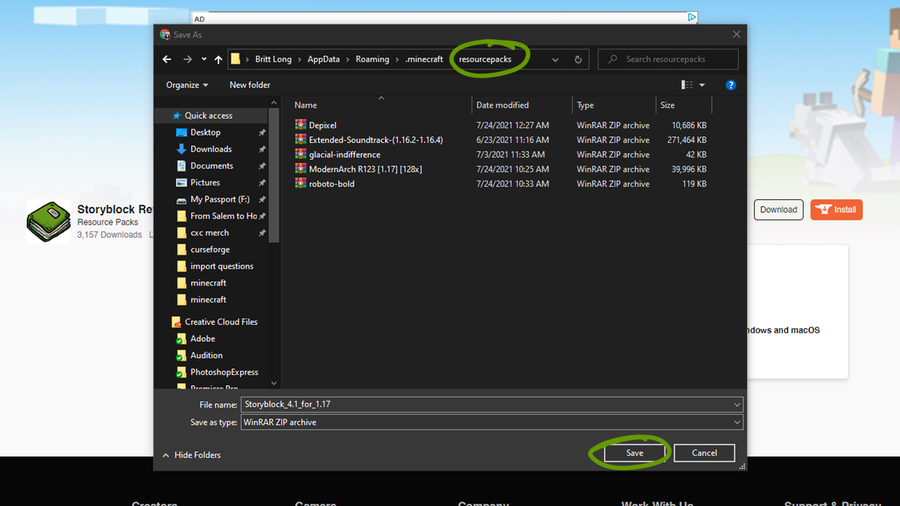Open the Change your view dropdown
This screenshot has width=900, height=506.
point(702,86)
